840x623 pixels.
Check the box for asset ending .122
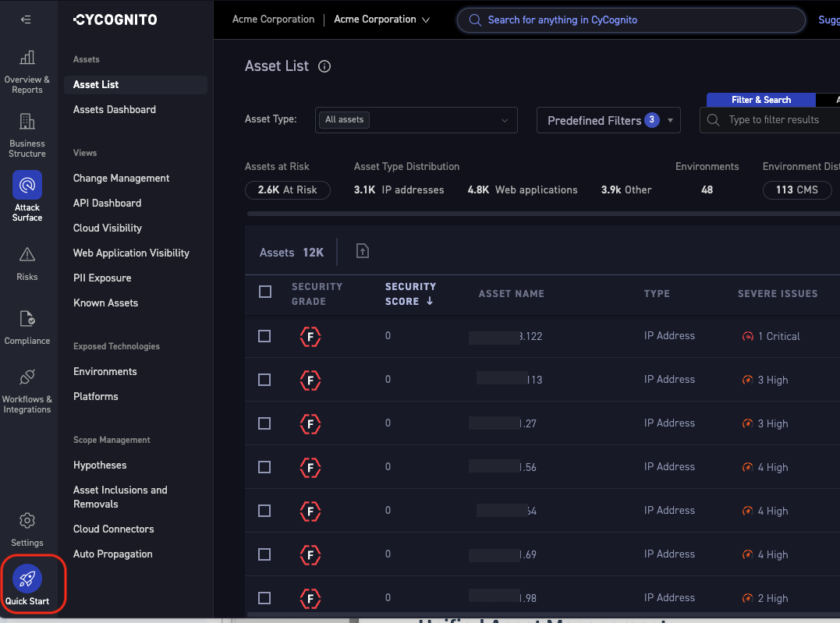[264, 336]
